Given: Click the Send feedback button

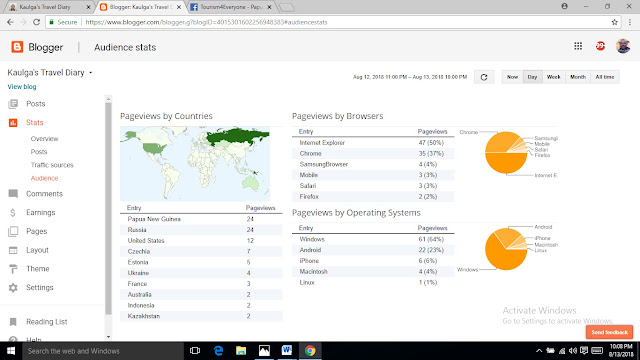Looking at the screenshot, I should coord(610,332).
